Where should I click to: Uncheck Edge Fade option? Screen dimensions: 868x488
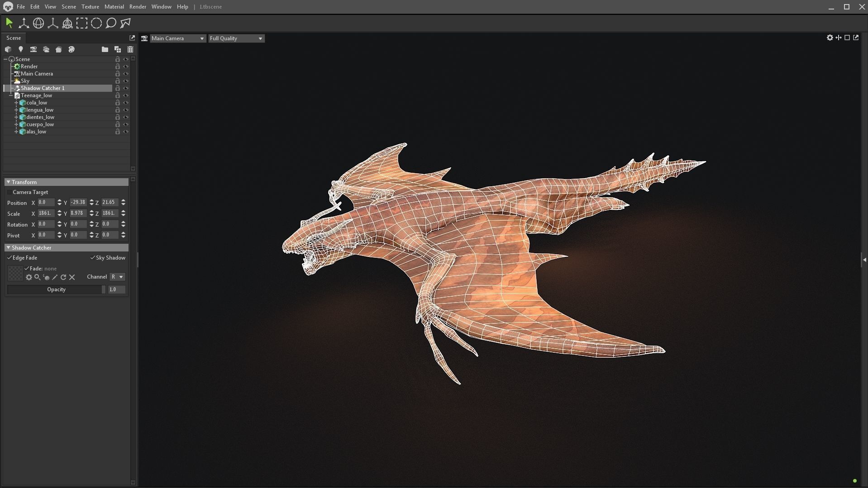(x=10, y=258)
